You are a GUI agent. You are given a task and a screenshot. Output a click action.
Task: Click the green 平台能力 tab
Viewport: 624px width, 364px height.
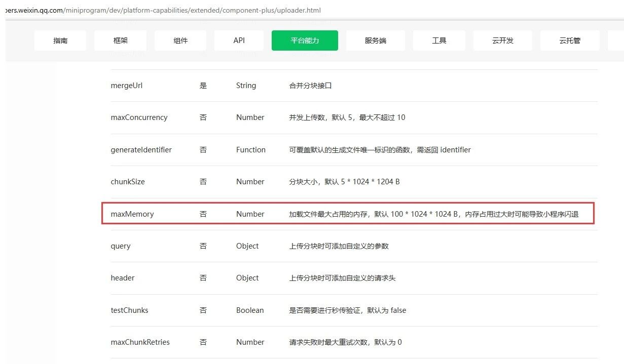(x=305, y=41)
